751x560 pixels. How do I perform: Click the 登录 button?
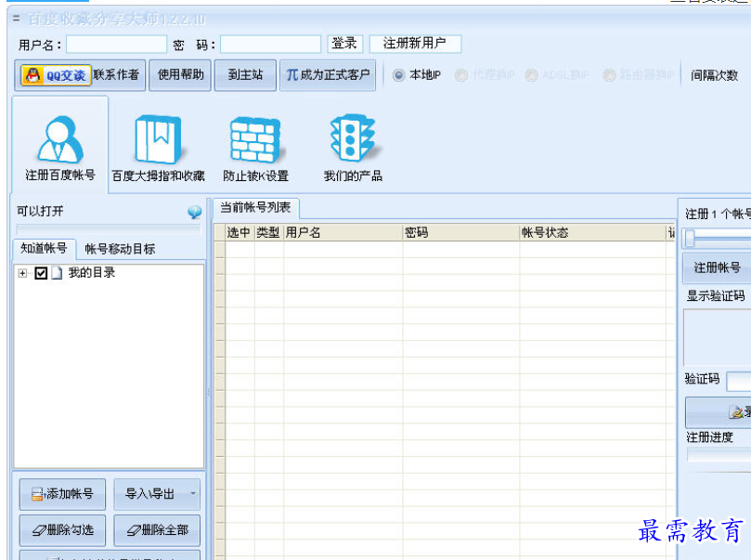point(344,44)
